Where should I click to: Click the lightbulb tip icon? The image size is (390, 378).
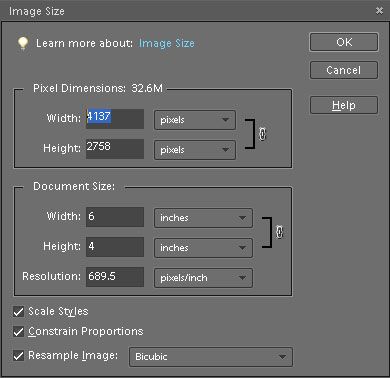(23, 43)
